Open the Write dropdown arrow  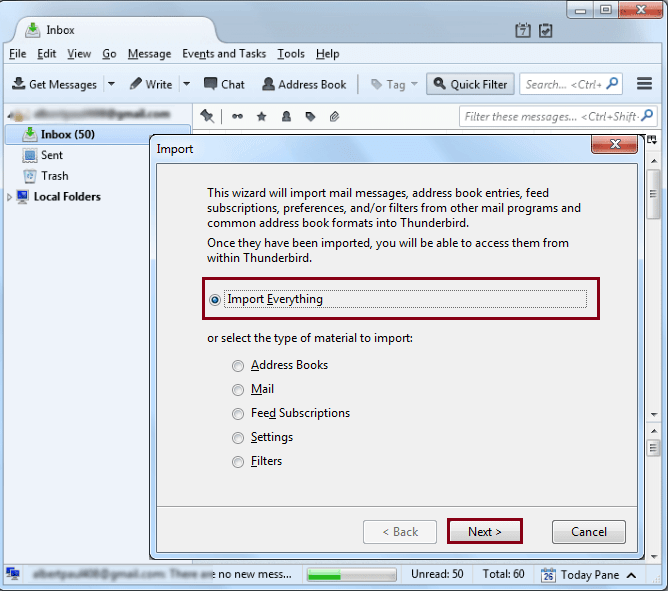[x=187, y=84]
